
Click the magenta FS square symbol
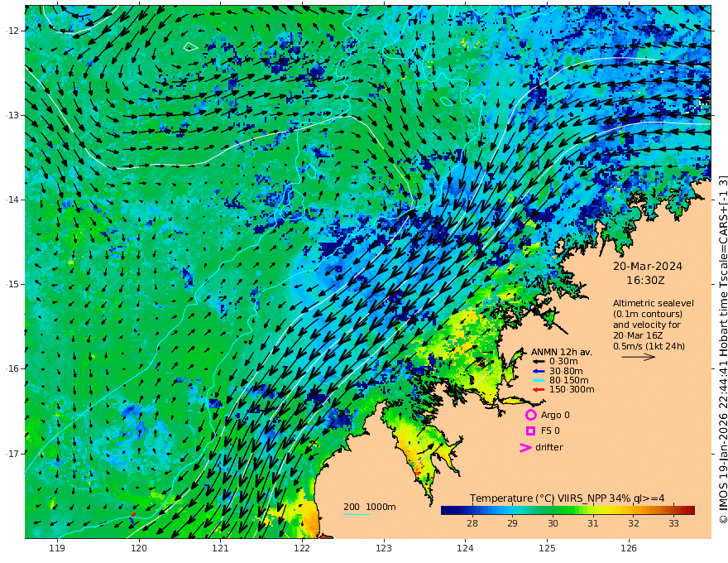[x=530, y=431]
